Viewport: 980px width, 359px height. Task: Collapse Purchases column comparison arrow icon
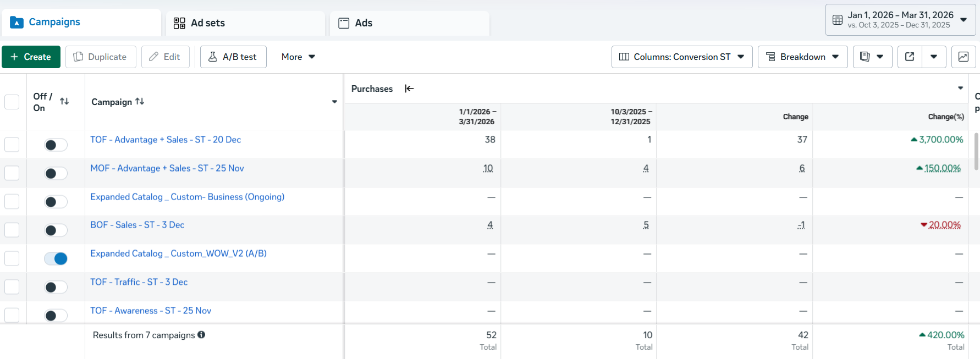(409, 89)
